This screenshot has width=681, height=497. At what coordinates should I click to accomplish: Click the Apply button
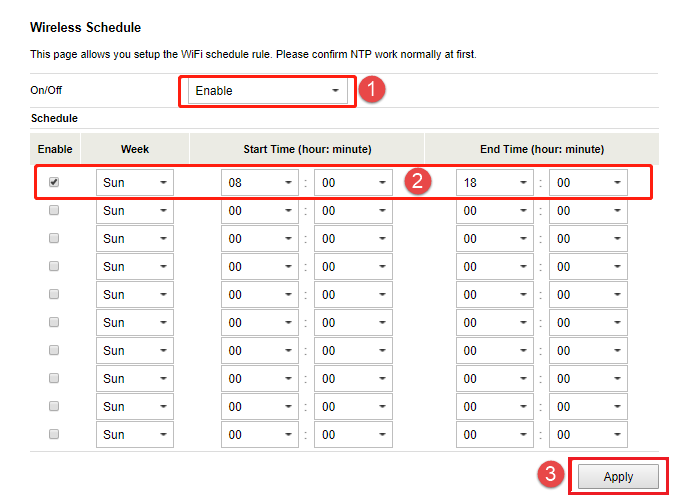click(x=618, y=477)
